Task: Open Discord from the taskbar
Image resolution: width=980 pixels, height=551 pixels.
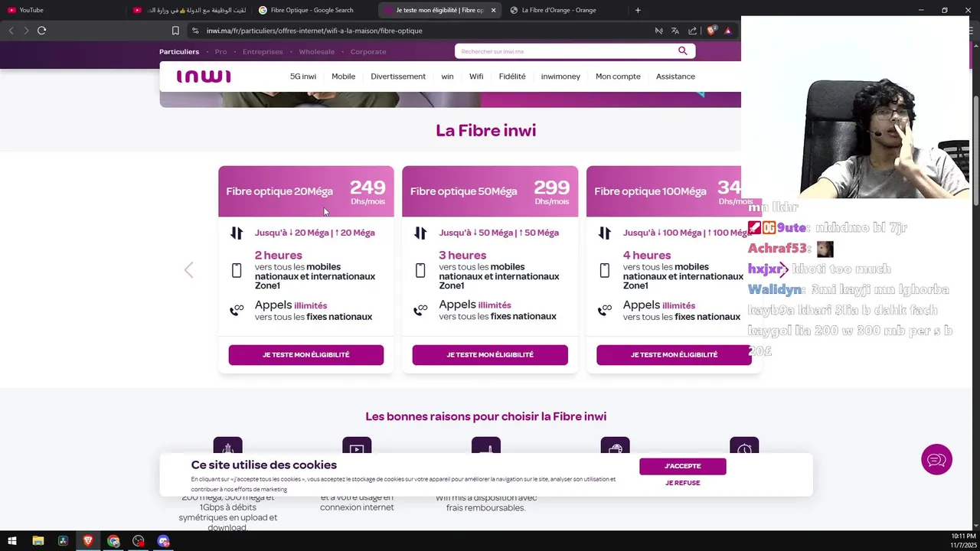Action: [x=163, y=541]
